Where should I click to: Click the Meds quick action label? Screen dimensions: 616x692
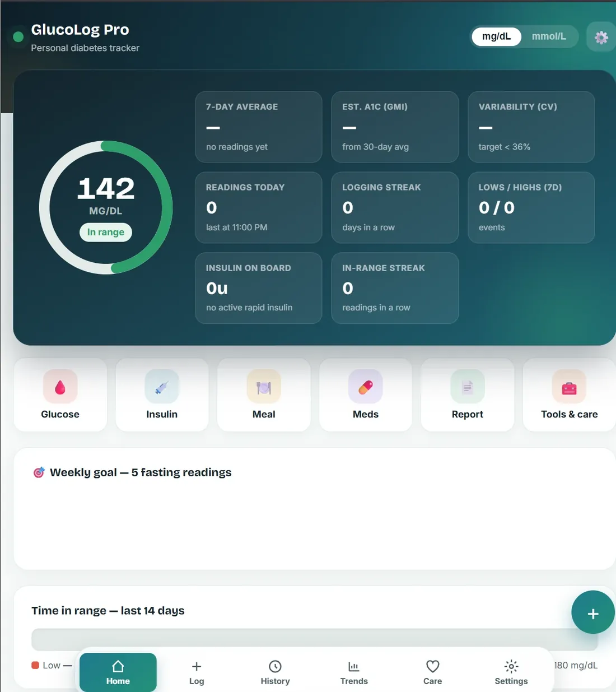[366, 414]
